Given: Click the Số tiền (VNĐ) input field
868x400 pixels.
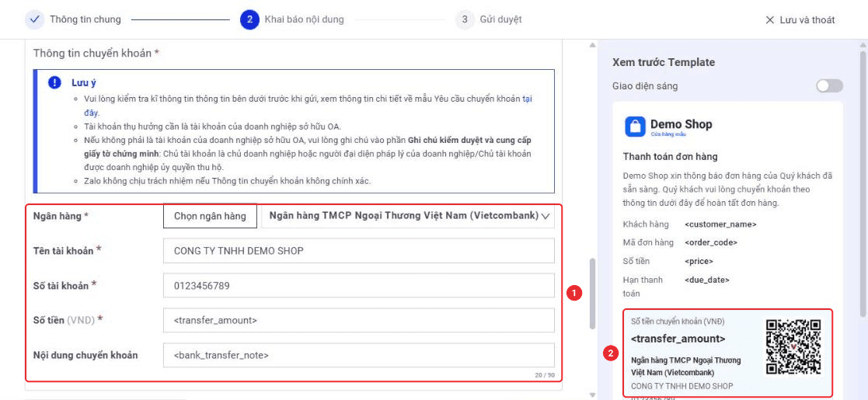Looking at the screenshot, I should (359, 320).
